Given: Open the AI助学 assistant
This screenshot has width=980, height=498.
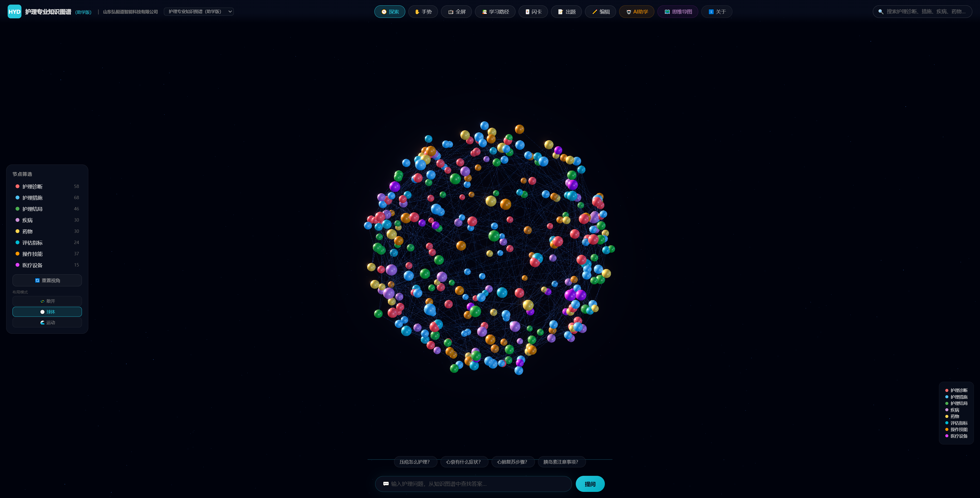Looking at the screenshot, I should pyautogui.click(x=636, y=12).
